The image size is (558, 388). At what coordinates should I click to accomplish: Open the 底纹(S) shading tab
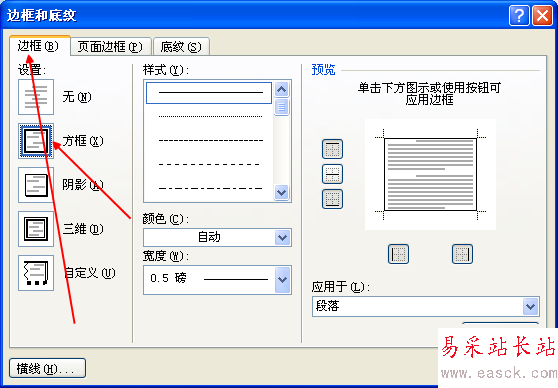181,47
